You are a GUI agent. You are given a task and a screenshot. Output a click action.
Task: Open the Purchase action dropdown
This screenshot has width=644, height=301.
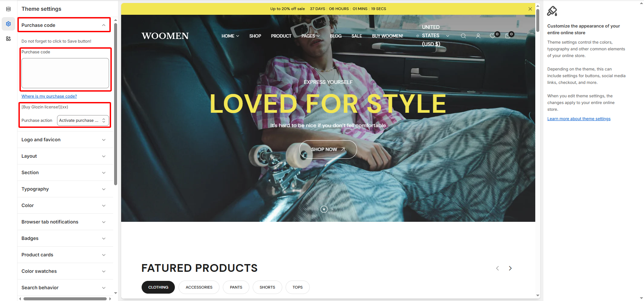point(83,120)
